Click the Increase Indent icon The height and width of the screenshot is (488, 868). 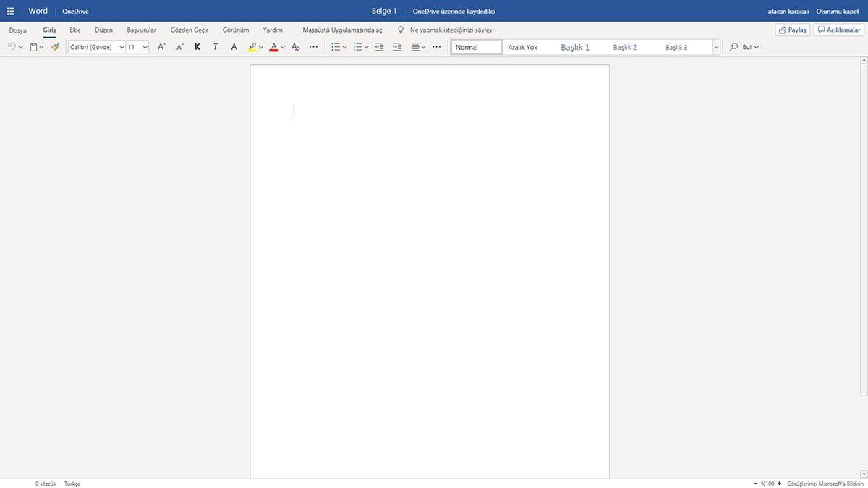tap(397, 46)
